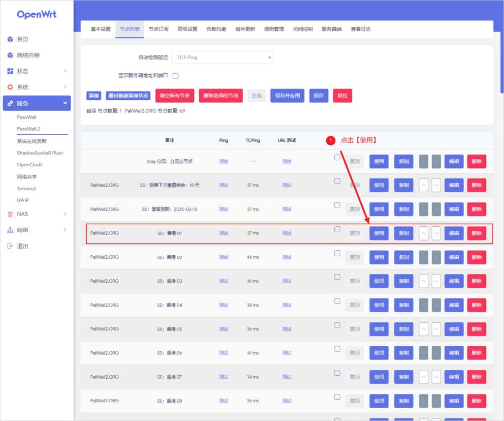
Task: Click the gear icon beside 系统
Action: click(x=10, y=87)
